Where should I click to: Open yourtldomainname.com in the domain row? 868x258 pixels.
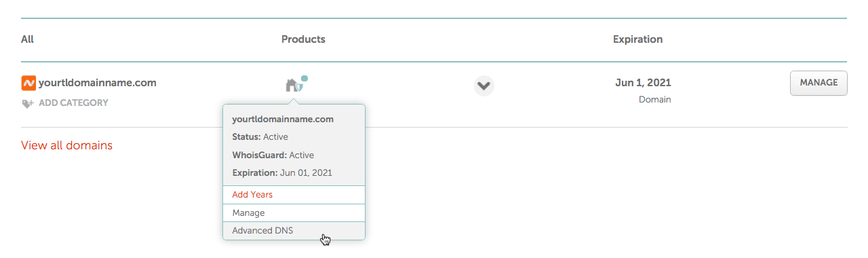(x=98, y=83)
